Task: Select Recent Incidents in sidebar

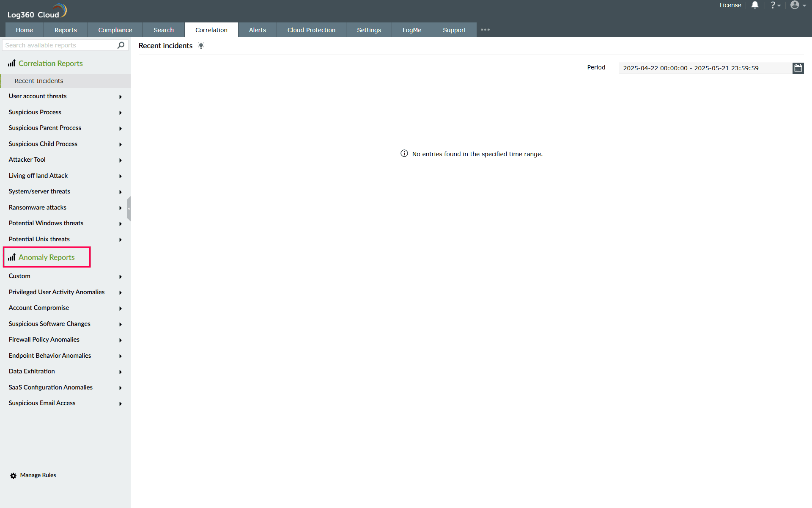Action: click(39, 81)
